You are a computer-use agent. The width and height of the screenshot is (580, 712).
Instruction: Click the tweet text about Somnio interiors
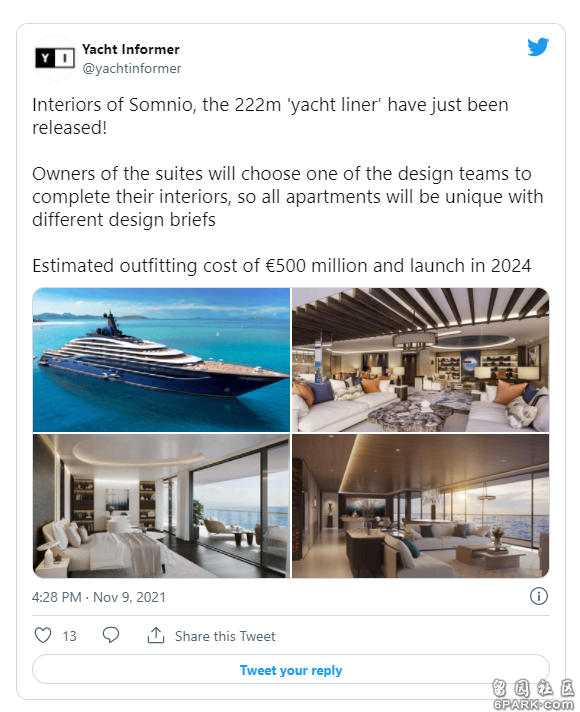tap(270, 116)
